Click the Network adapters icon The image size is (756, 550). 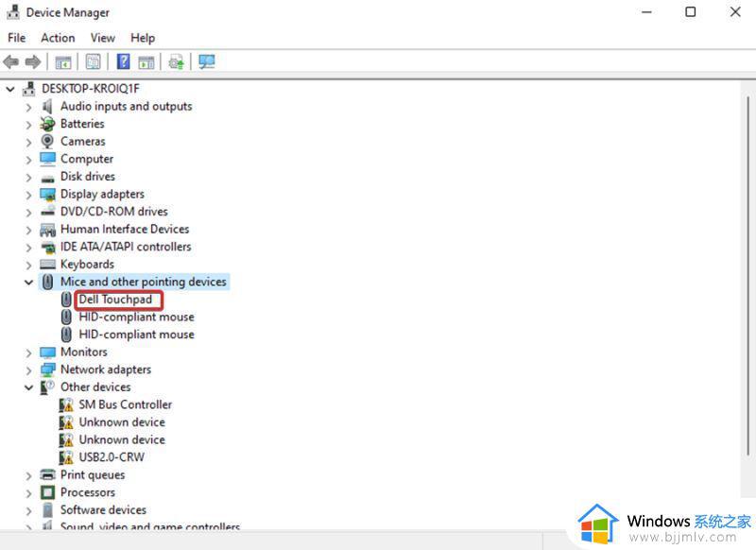coord(48,370)
